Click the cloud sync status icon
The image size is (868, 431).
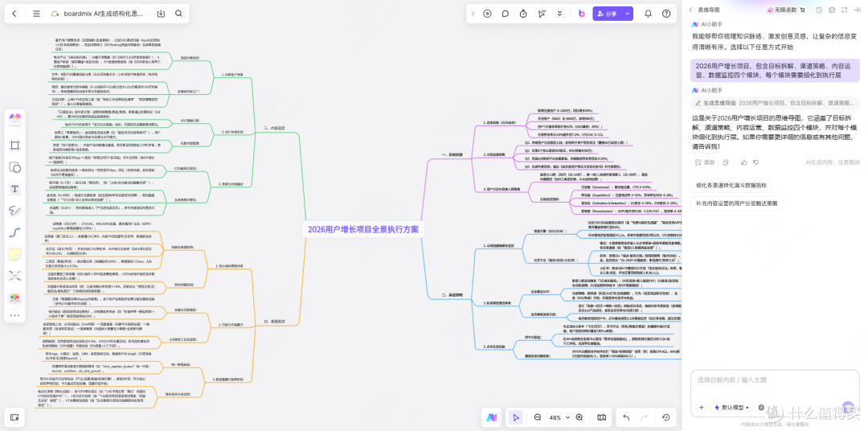[x=55, y=14]
